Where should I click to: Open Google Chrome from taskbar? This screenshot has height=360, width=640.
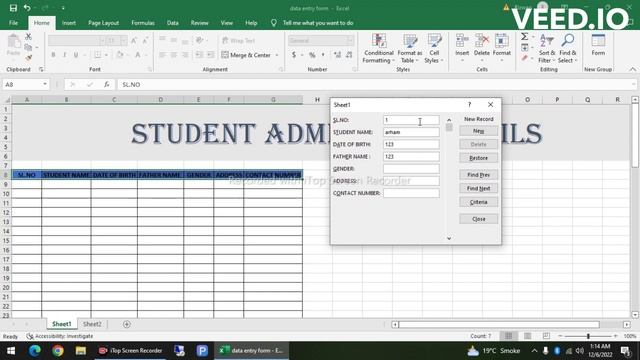(x=58, y=351)
